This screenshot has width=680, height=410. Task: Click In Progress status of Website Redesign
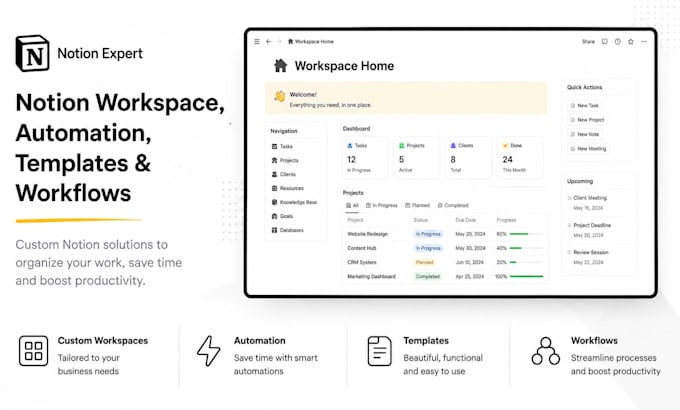[x=428, y=234]
